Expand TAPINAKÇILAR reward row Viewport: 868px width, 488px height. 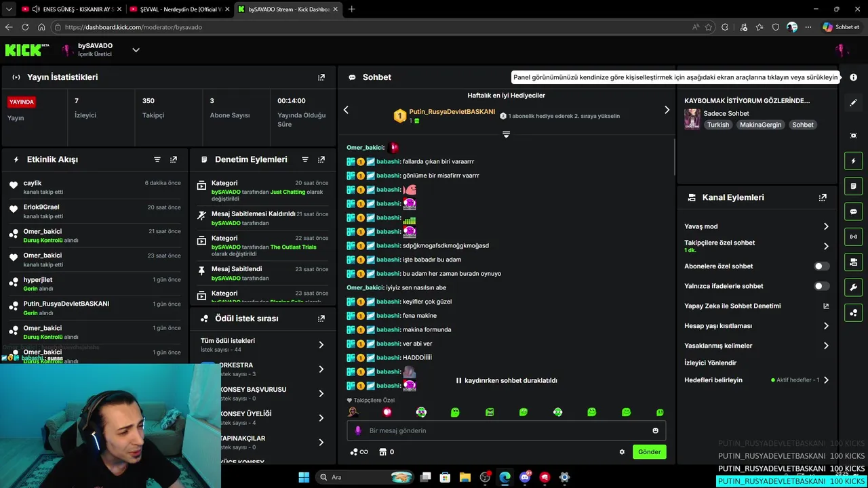(262, 443)
